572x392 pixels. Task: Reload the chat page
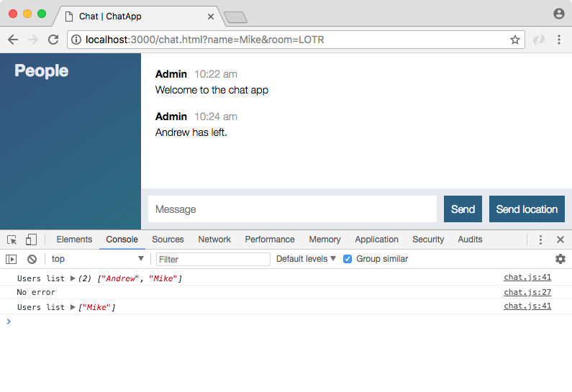pos(54,40)
